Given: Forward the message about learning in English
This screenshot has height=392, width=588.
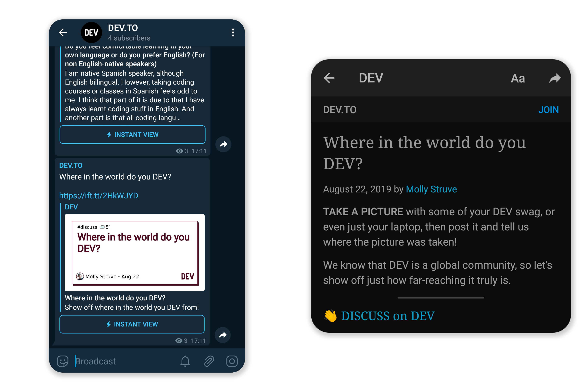Looking at the screenshot, I should (223, 144).
